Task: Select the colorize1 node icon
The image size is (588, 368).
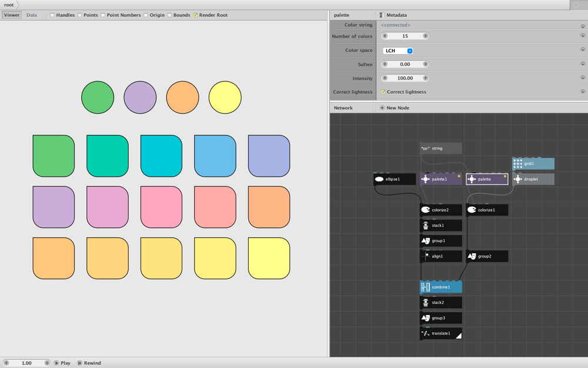Action: (472, 210)
